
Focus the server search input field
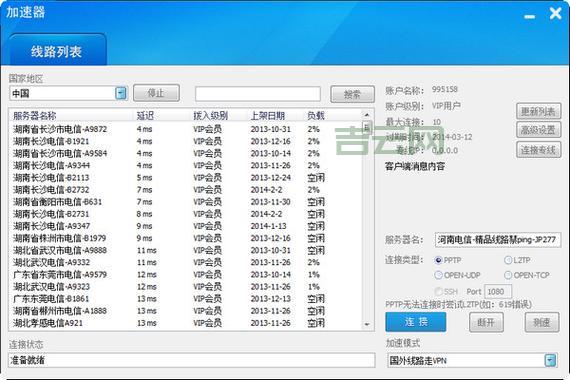pos(258,94)
